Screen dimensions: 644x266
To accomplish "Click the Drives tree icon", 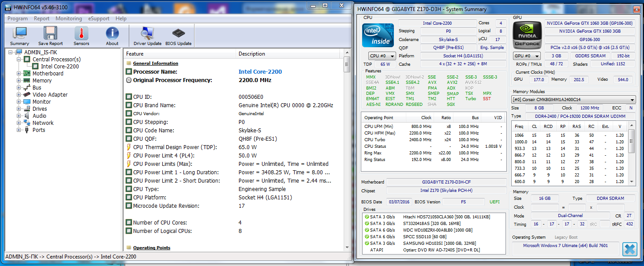I will coord(27,109).
